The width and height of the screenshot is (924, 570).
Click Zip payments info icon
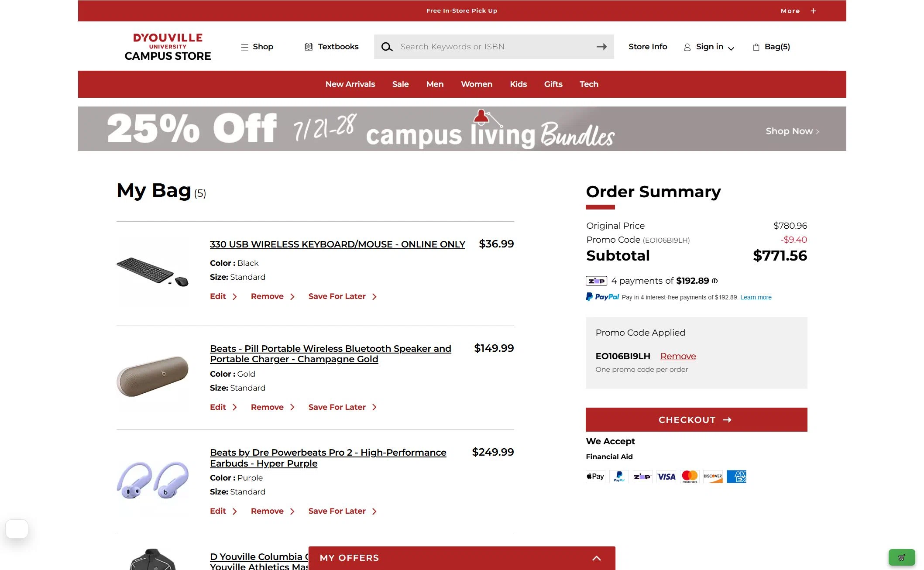point(714,281)
